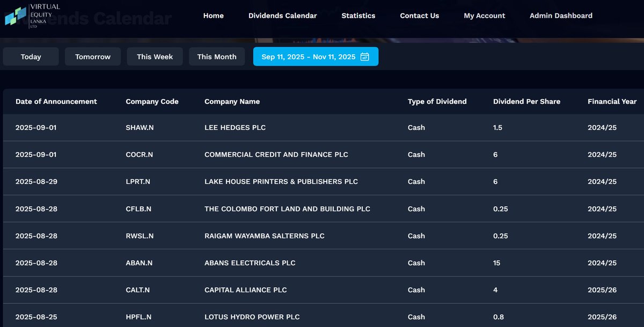
Task: Navigate to Contact Us
Action: [x=420, y=16]
